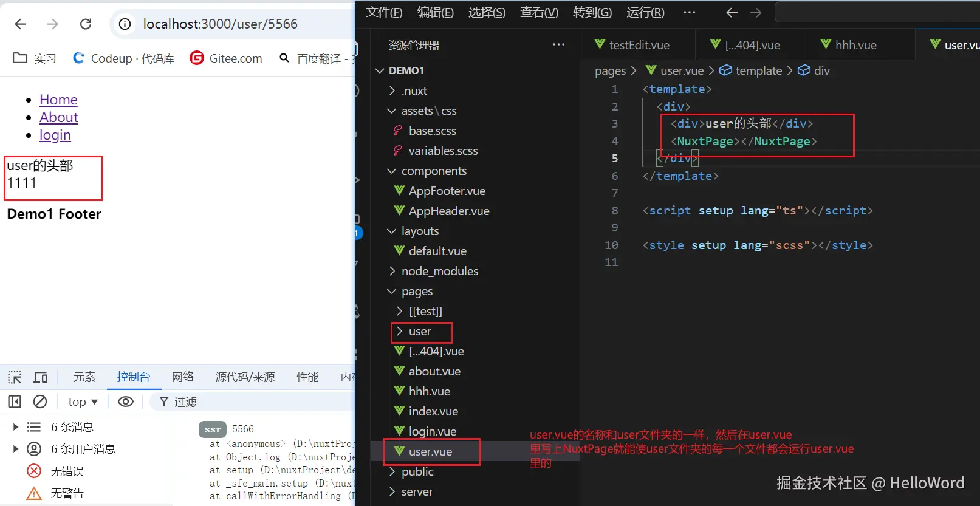Open the 实习 bookmark folder
The height and width of the screenshot is (506, 980).
pyautogui.click(x=35, y=58)
